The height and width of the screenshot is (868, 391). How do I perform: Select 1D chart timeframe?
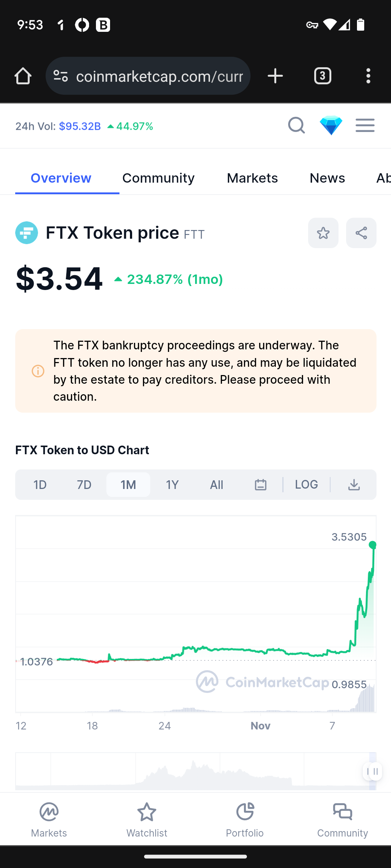point(40,485)
